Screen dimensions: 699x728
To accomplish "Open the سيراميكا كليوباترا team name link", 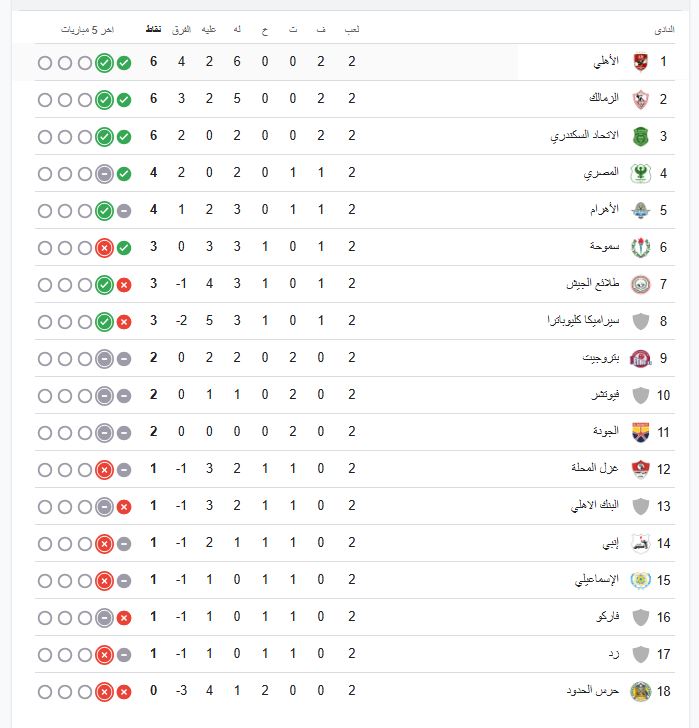I will pos(584,321).
